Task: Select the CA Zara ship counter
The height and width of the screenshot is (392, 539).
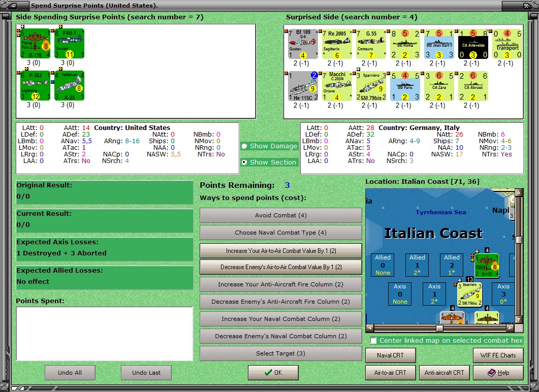Action: [x=439, y=86]
